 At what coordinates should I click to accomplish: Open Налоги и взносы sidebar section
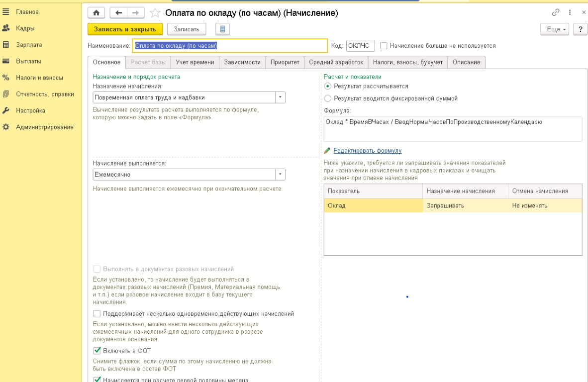click(x=39, y=78)
